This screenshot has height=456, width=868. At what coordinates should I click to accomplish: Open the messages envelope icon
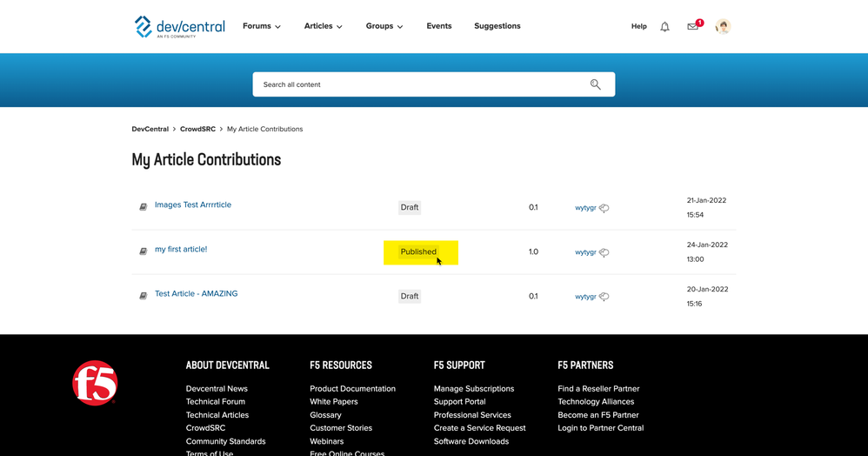coord(692,26)
